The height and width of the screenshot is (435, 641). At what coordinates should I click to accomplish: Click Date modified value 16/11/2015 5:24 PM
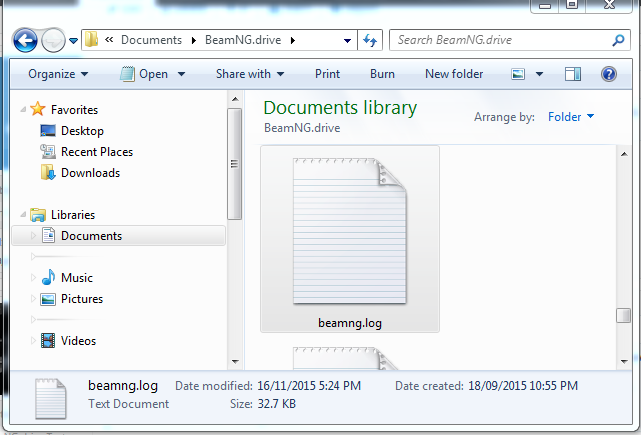309,386
